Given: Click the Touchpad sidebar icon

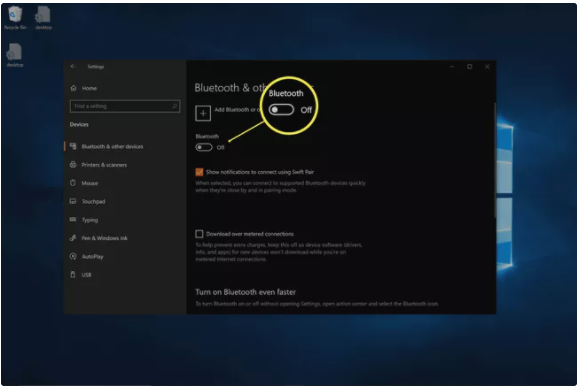Looking at the screenshot, I should (73, 201).
